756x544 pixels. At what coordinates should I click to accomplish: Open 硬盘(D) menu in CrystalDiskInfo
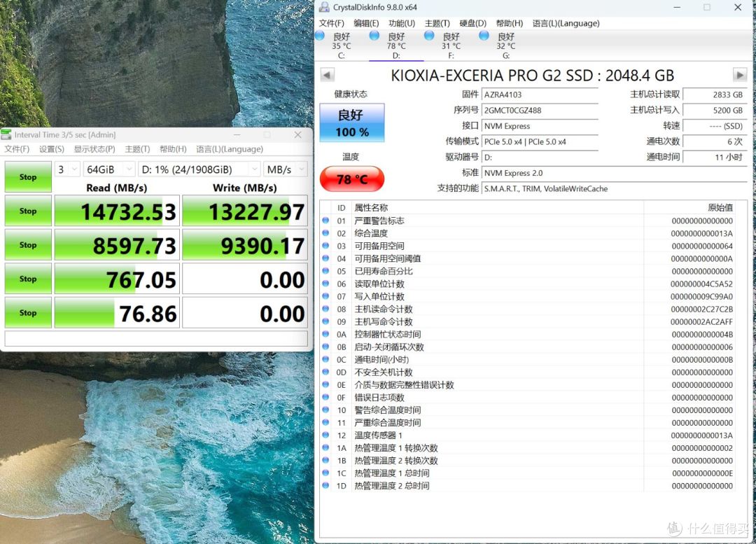click(472, 23)
